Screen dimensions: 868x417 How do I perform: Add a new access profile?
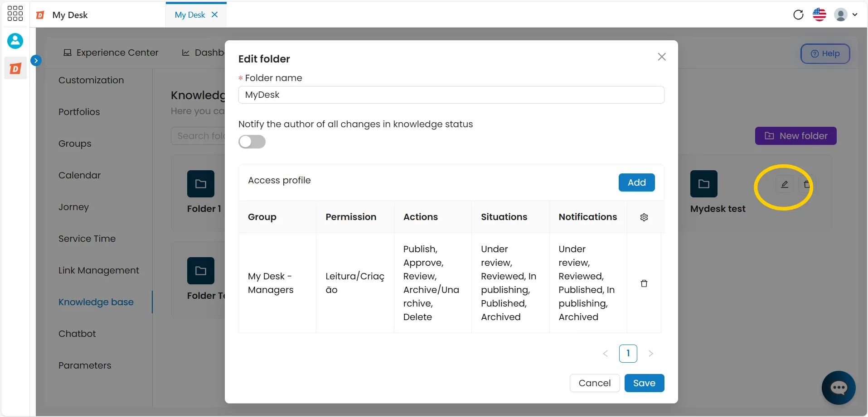pyautogui.click(x=636, y=182)
